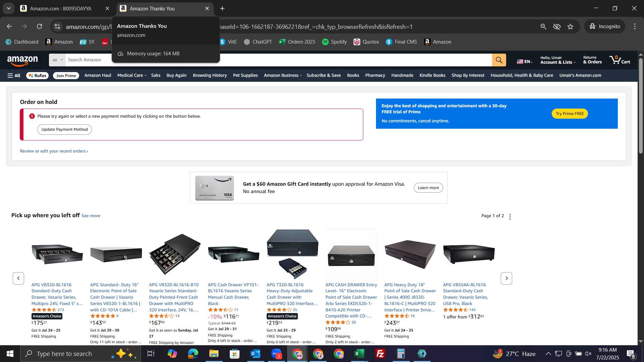The width and height of the screenshot is (644, 362).
Task: Expand Medical Care menu
Action: (x=132, y=75)
